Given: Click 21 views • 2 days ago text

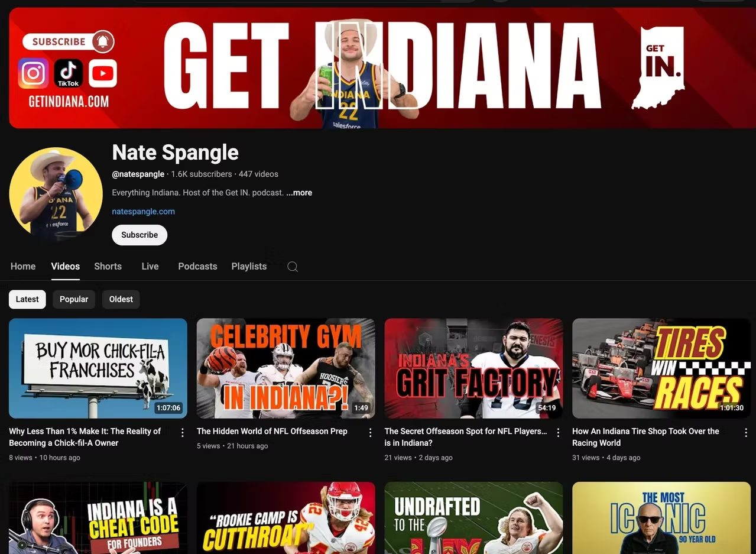Looking at the screenshot, I should [x=418, y=458].
